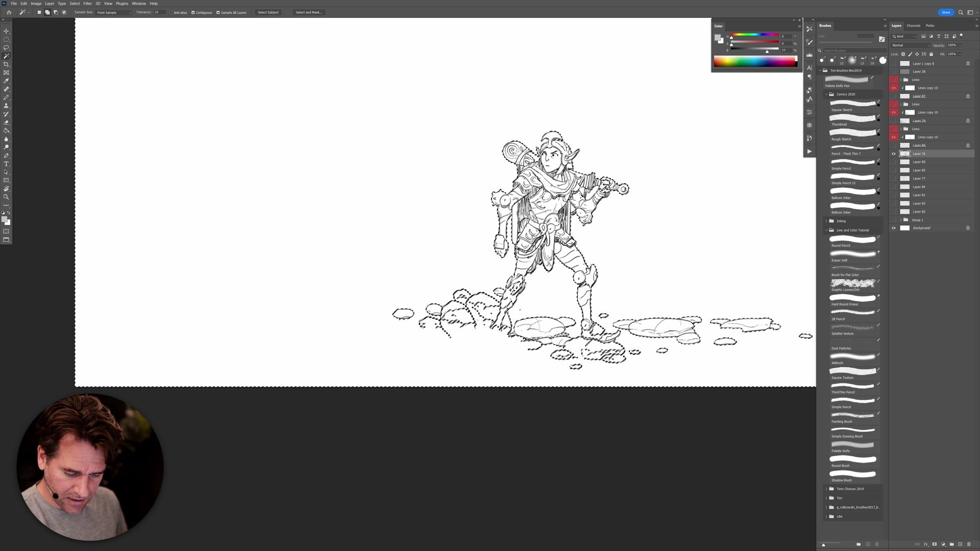Select the Eraser tool
The width and height of the screenshot is (980, 551).
tap(6, 122)
